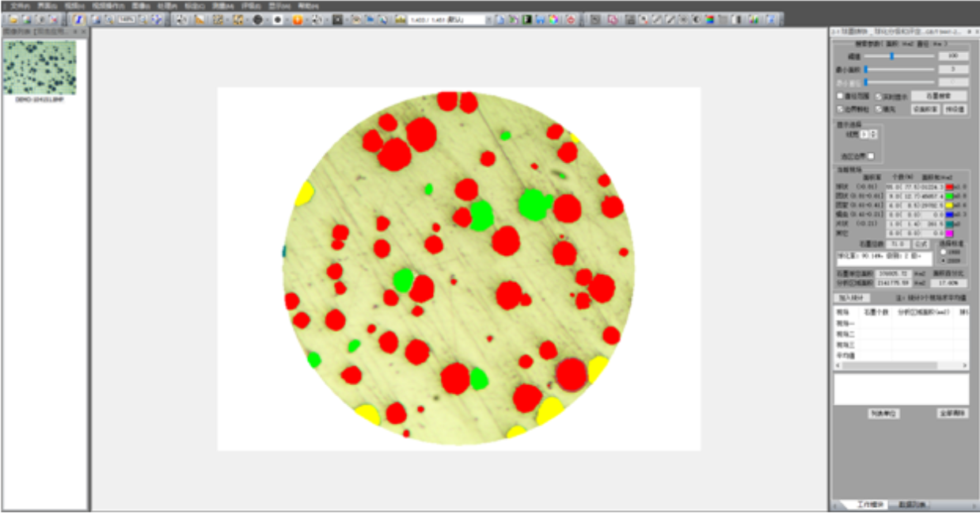
Task: Open the 文件 menu
Action: (x=19, y=6)
